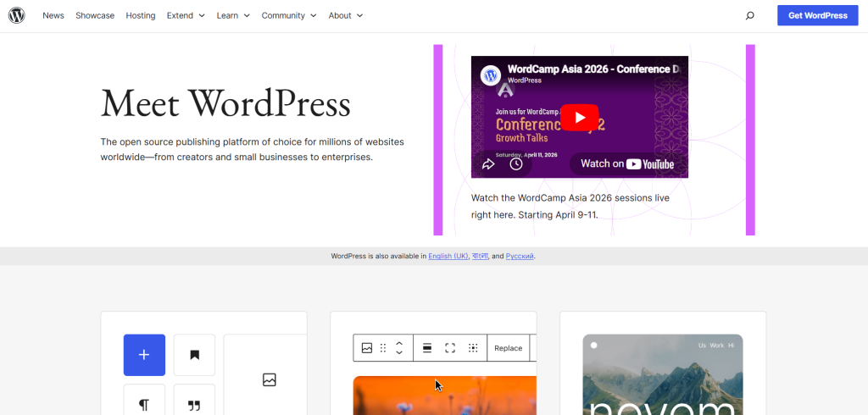The image size is (868, 415).
Task: Click the blue plus add-block tile
Action: click(144, 355)
